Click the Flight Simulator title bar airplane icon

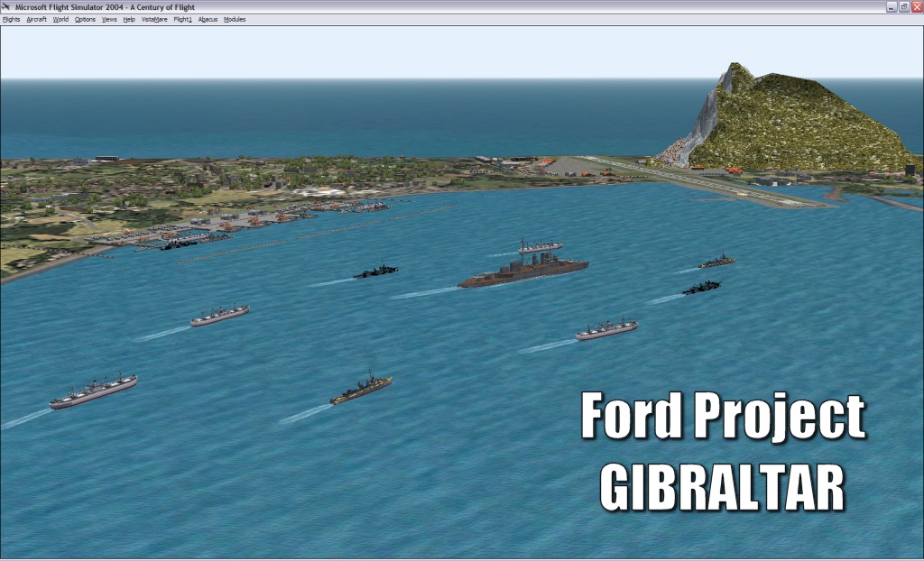[x=6, y=6]
